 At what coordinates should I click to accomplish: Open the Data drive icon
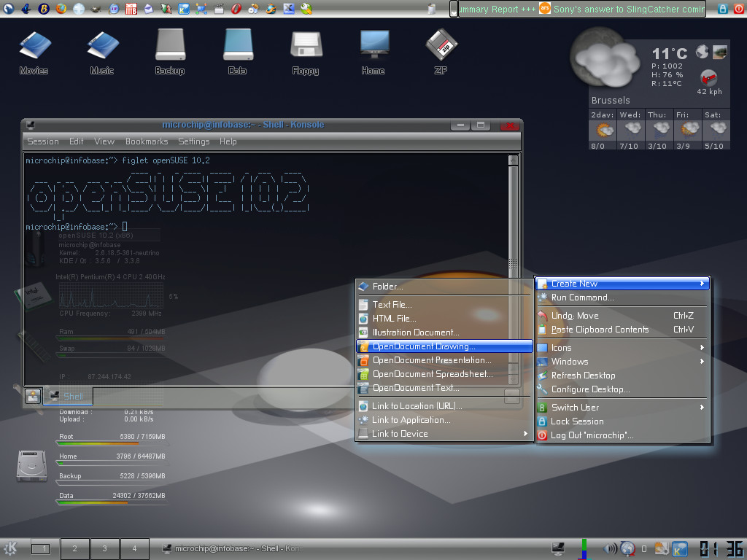tap(238, 52)
